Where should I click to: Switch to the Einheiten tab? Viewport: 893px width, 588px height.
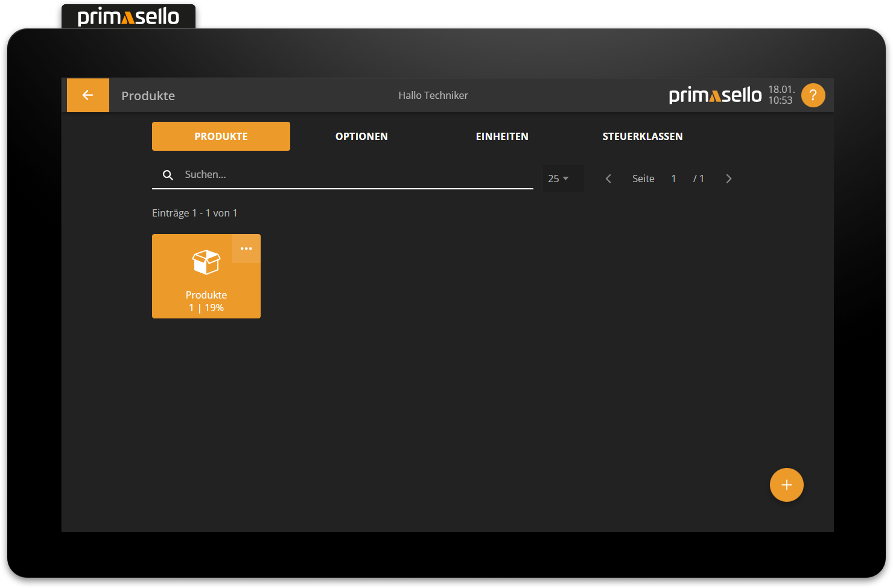tap(502, 136)
